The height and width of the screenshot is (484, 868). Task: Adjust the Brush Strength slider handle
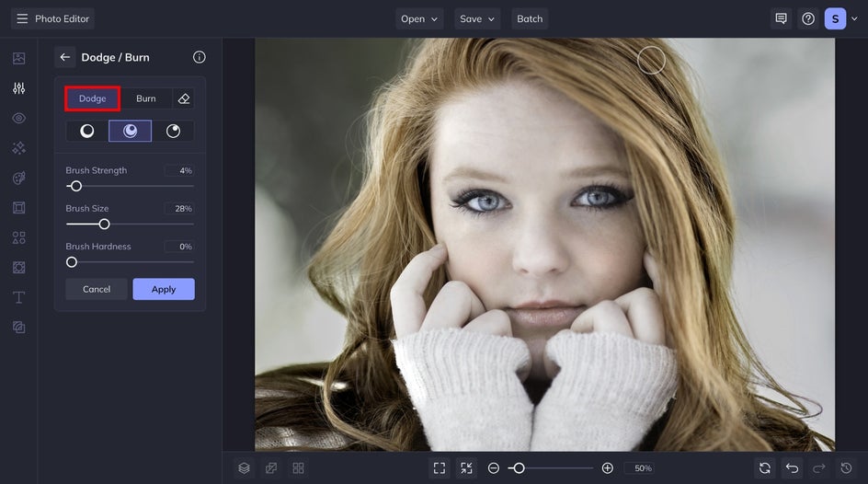pyautogui.click(x=76, y=187)
